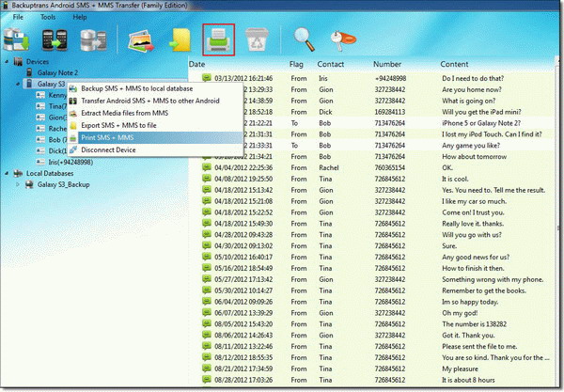Click the Galaxy Note 2 phone icon
Viewport: 564px width, 392px height.
29,72
